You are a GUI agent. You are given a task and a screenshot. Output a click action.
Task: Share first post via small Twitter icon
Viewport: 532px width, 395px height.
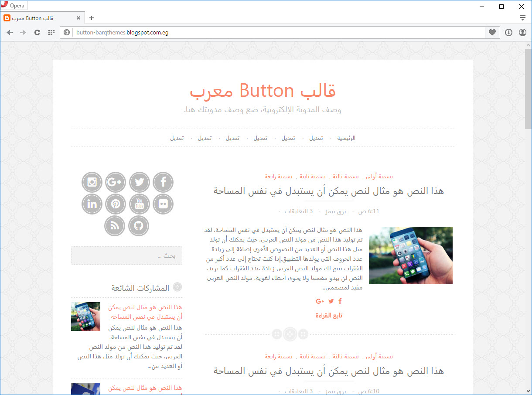[x=331, y=301]
